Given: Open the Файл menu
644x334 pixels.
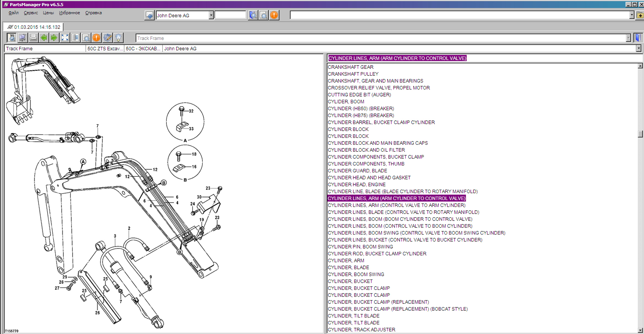Looking at the screenshot, I should 14,13.
